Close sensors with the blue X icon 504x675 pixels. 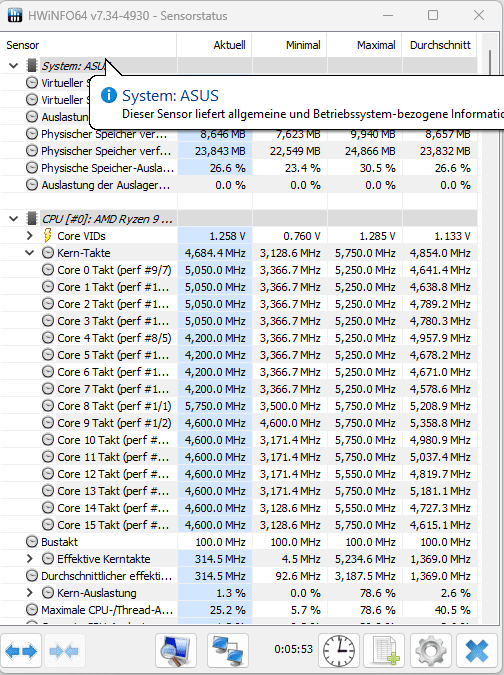[x=477, y=650]
